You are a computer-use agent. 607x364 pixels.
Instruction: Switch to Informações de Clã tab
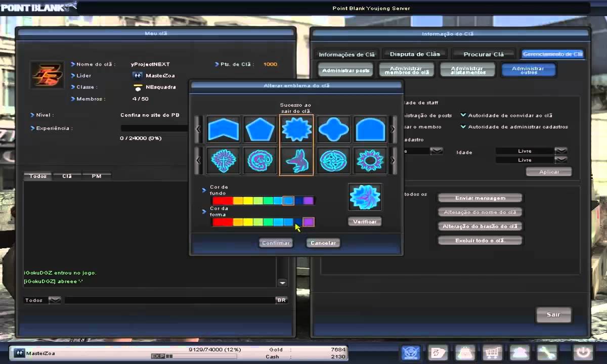tap(347, 54)
